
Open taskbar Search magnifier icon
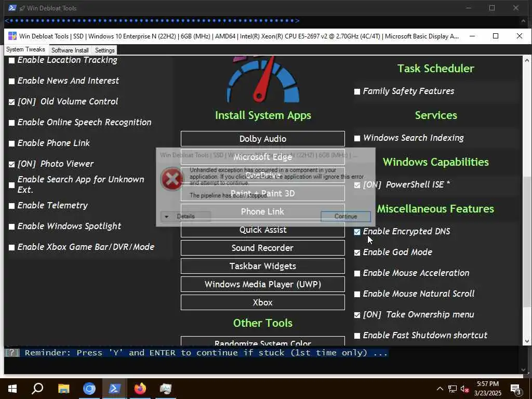click(37, 389)
